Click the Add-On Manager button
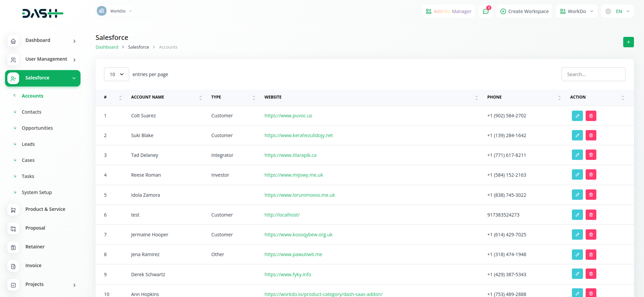The image size is (644, 297). [448, 11]
